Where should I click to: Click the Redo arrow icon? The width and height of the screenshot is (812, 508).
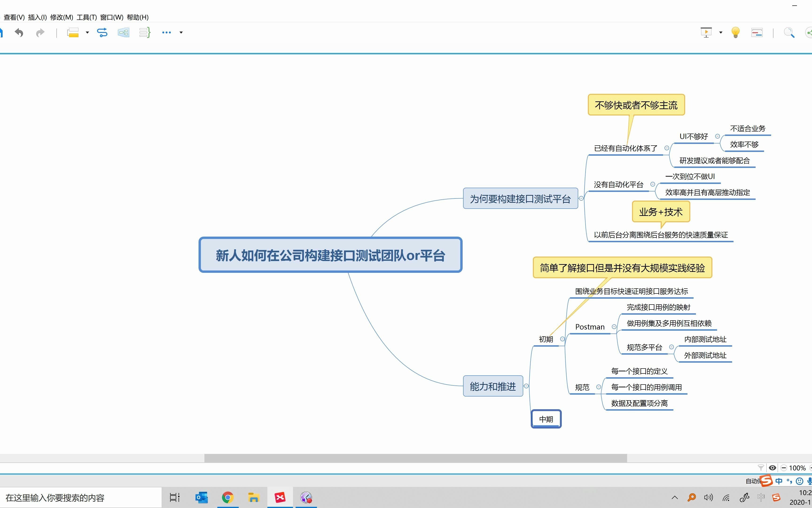tap(40, 33)
